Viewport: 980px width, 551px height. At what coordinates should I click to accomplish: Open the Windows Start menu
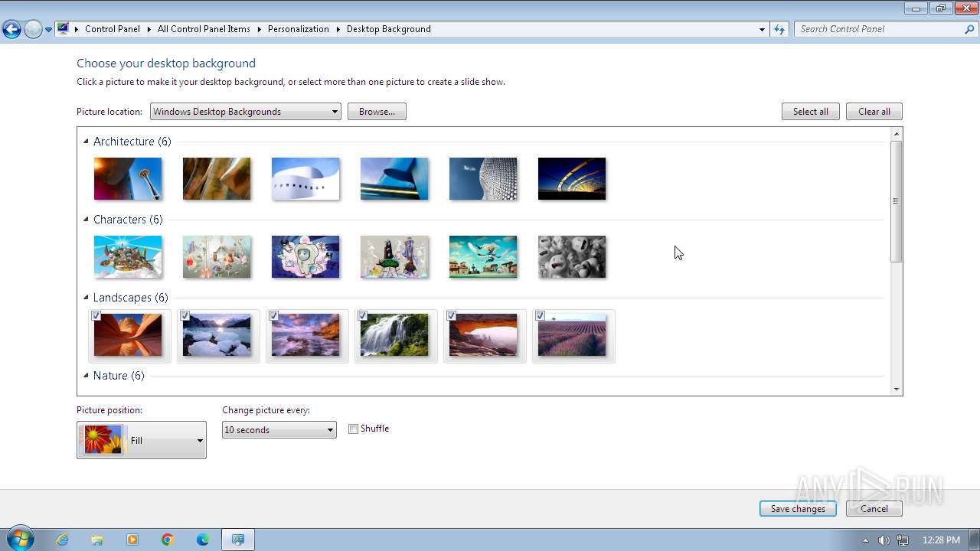tap(20, 540)
